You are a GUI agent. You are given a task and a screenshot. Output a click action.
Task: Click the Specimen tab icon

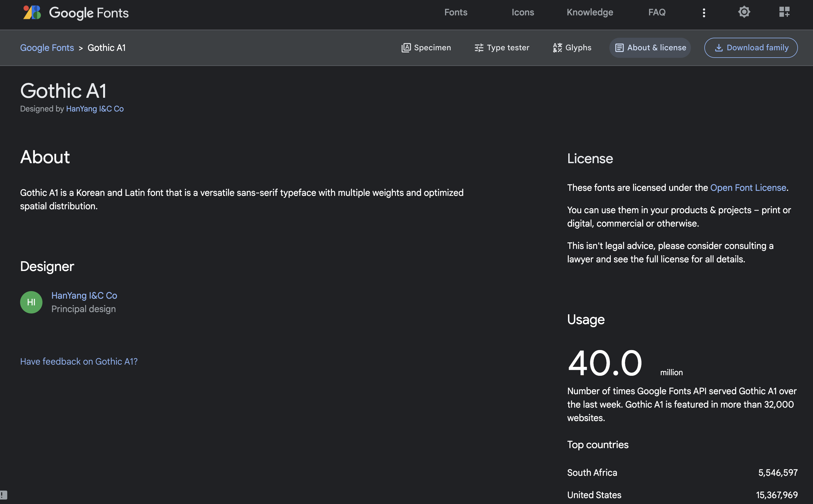[406, 48]
